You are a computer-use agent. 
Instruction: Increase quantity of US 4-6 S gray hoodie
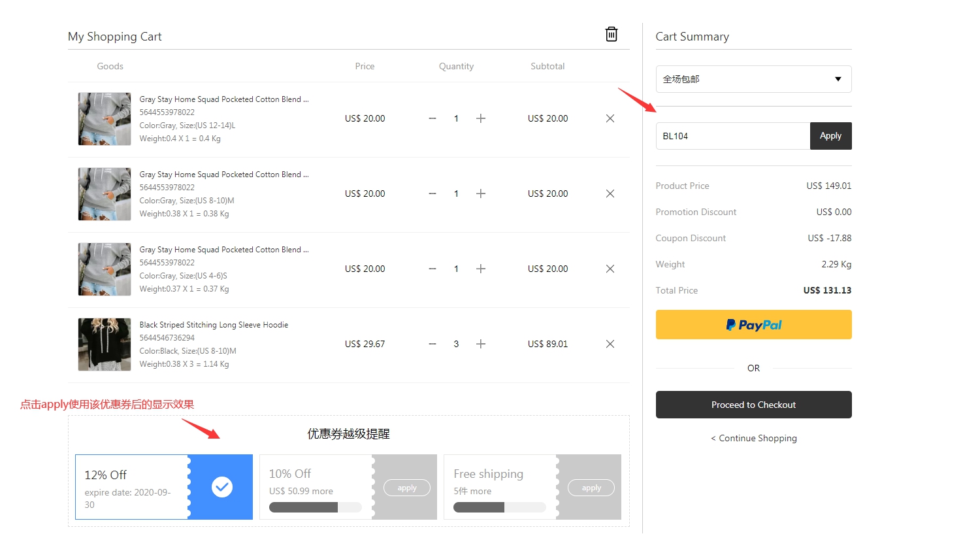481,269
